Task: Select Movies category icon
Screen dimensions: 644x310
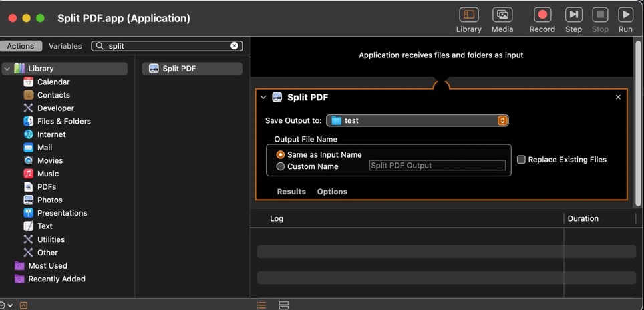Action: click(28, 160)
